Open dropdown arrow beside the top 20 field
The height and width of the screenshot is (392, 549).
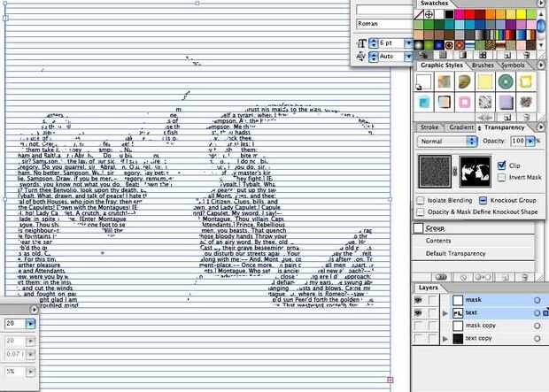point(30,324)
